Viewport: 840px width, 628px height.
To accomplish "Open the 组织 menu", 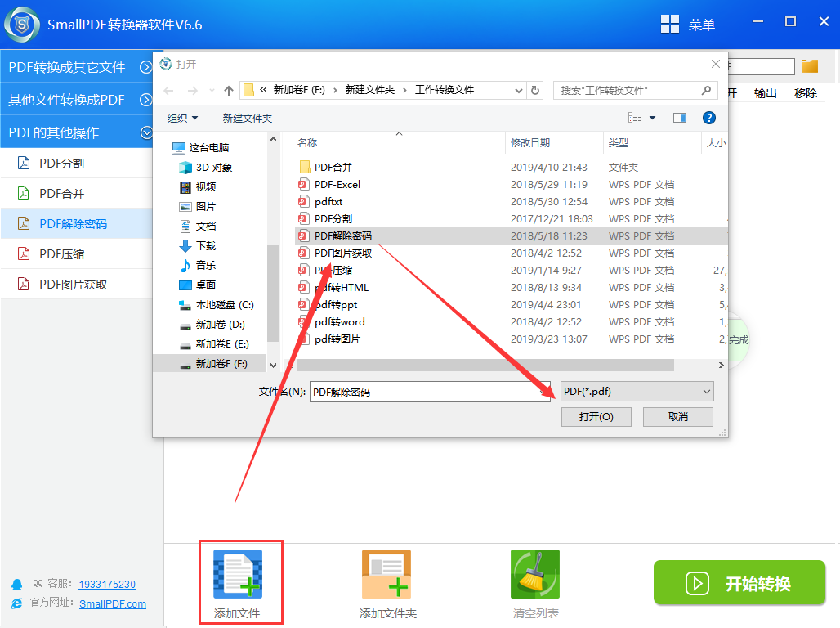I will pyautogui.click(x=183, y=118).
